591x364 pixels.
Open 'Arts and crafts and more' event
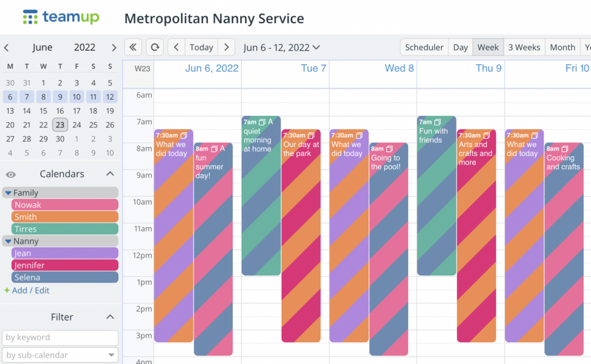pos(476,236)
